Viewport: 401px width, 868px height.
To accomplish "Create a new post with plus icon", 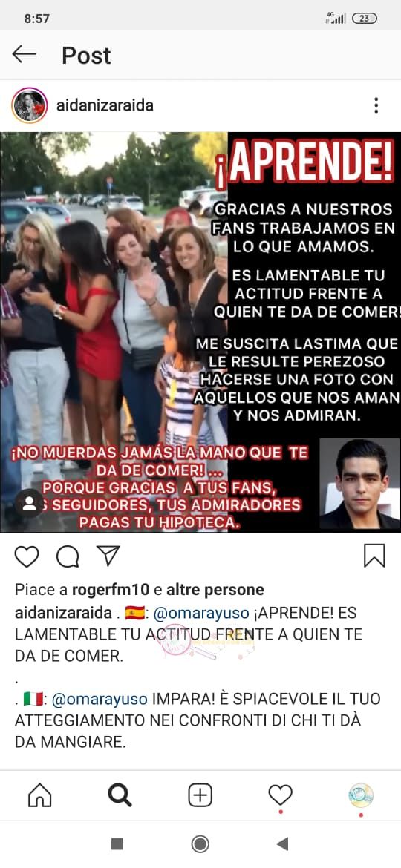I will (x=200, y=795).
